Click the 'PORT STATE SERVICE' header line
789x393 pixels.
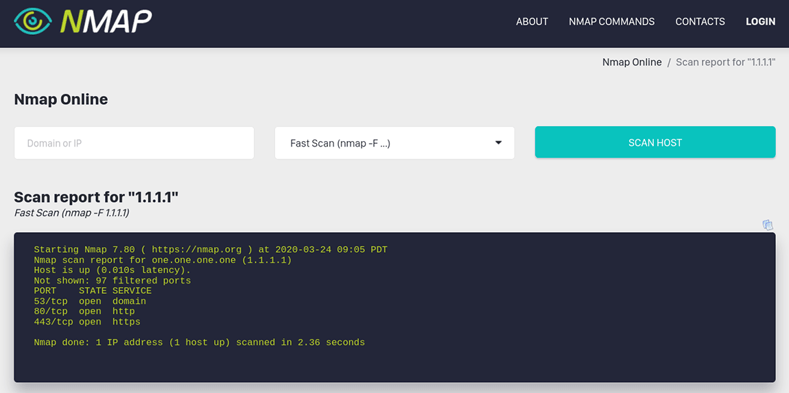tap(93, 291)
